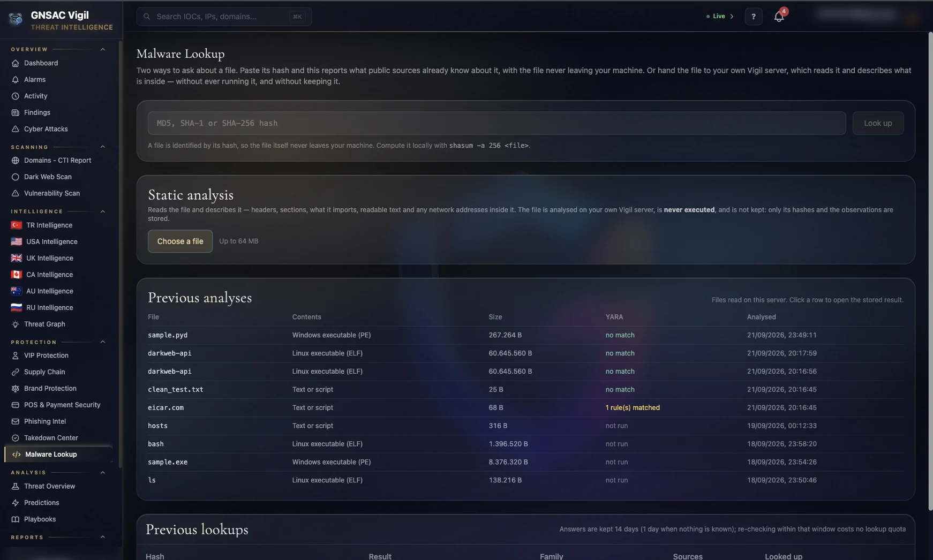This screenshot has width=933, height=560.
Task: Click the globe icon for Domains - CTI Report
Action: pyautogui.click(x=15, y=161)
